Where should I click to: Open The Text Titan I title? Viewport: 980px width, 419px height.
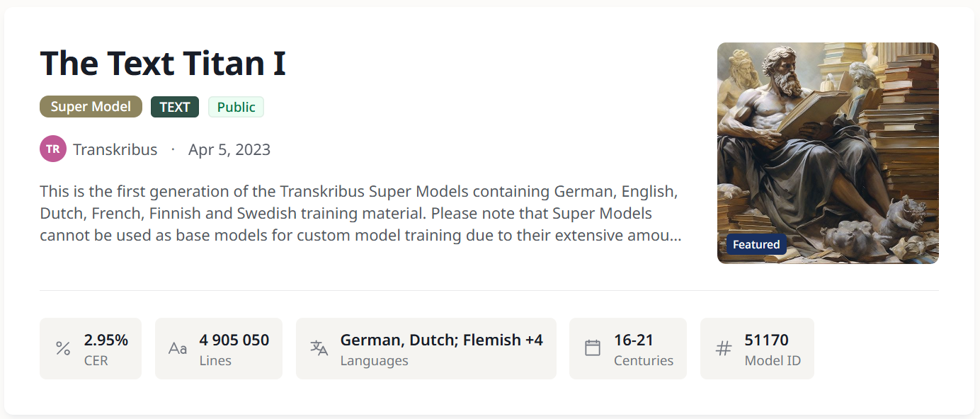click(163, 64)
